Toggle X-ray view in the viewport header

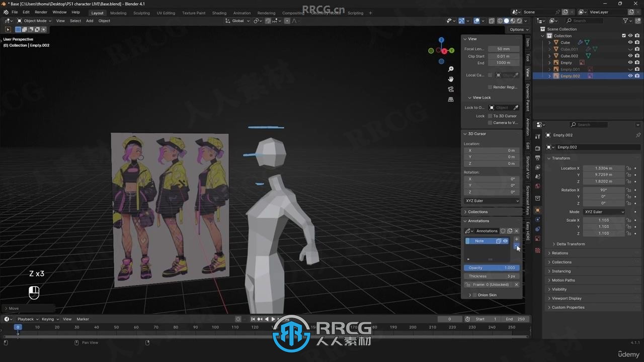pos(492,21)
